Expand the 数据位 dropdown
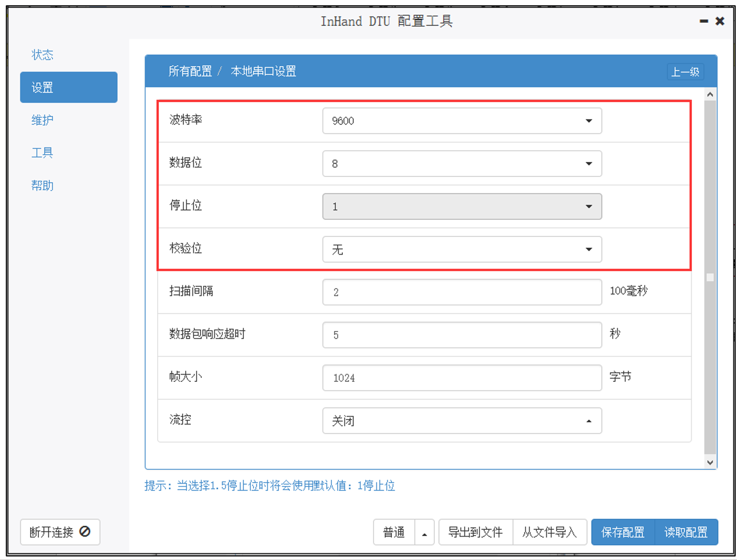 (x=462, y=164)
